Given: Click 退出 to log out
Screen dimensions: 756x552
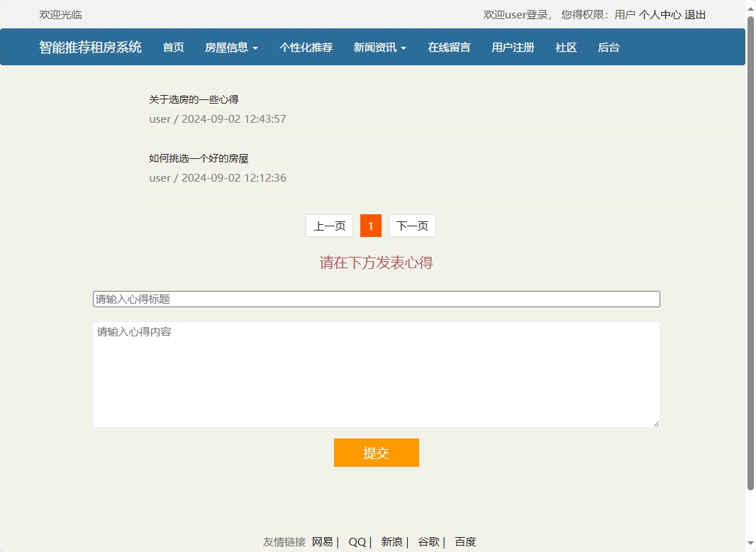Looking at the screenshot, I should tap(695, 14).
